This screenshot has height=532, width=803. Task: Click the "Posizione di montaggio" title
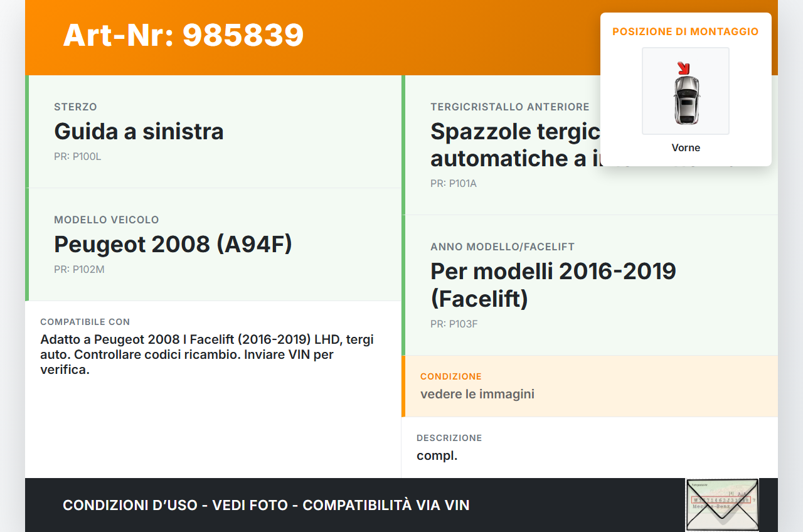click(685, 31)
